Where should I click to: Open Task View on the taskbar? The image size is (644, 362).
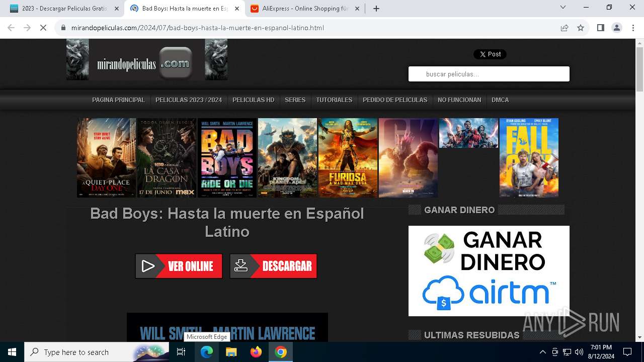tap(181, 352)
